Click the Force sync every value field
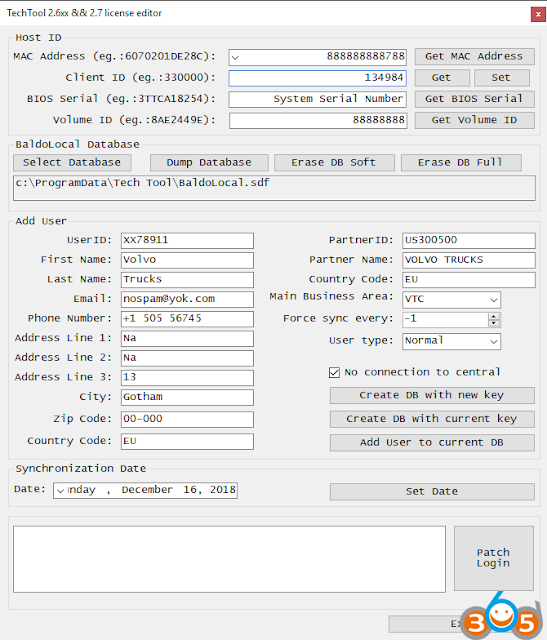The image size is (547, 640). (445, 320)
